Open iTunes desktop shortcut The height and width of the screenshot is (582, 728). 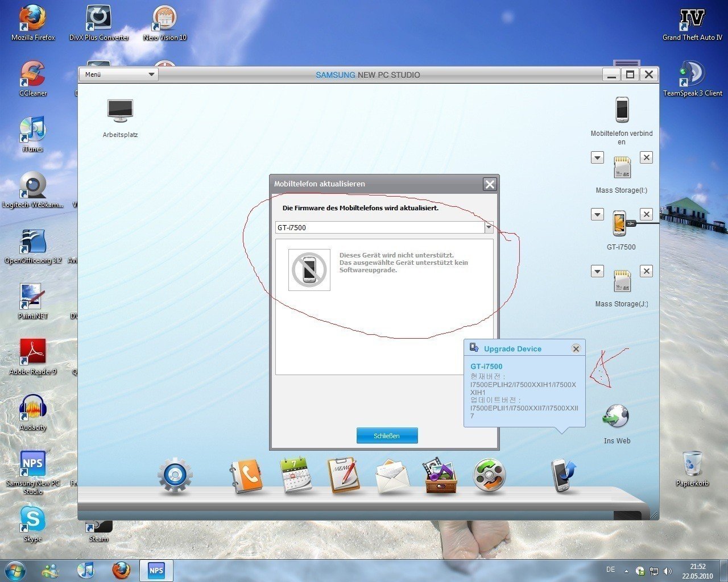[32, 135]
